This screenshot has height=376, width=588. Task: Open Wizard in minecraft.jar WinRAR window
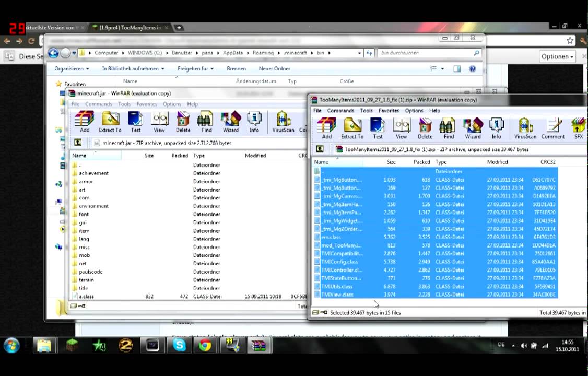pyautogui.click(x=231, y=122)
